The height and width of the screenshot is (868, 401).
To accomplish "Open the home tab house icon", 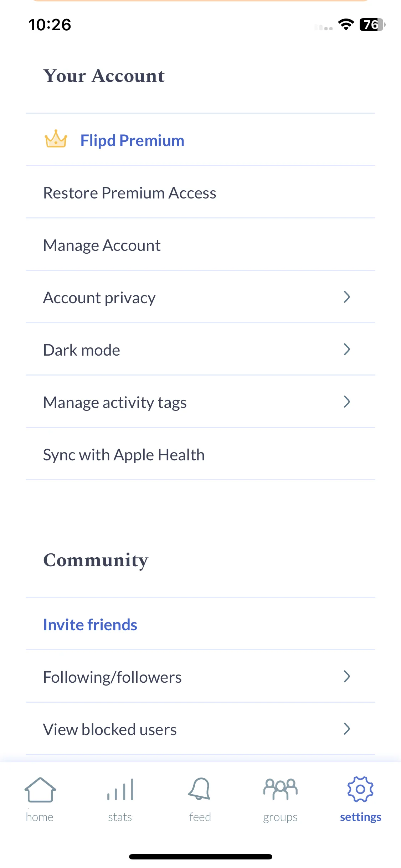I will (x=40, y=790).
